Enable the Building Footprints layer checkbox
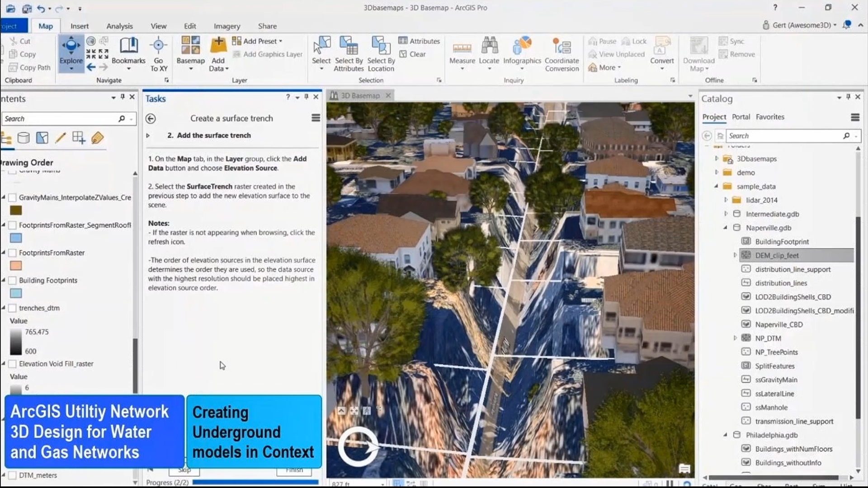Image resolution: width=868 pixels, height=488 pixels. [13, 281]
